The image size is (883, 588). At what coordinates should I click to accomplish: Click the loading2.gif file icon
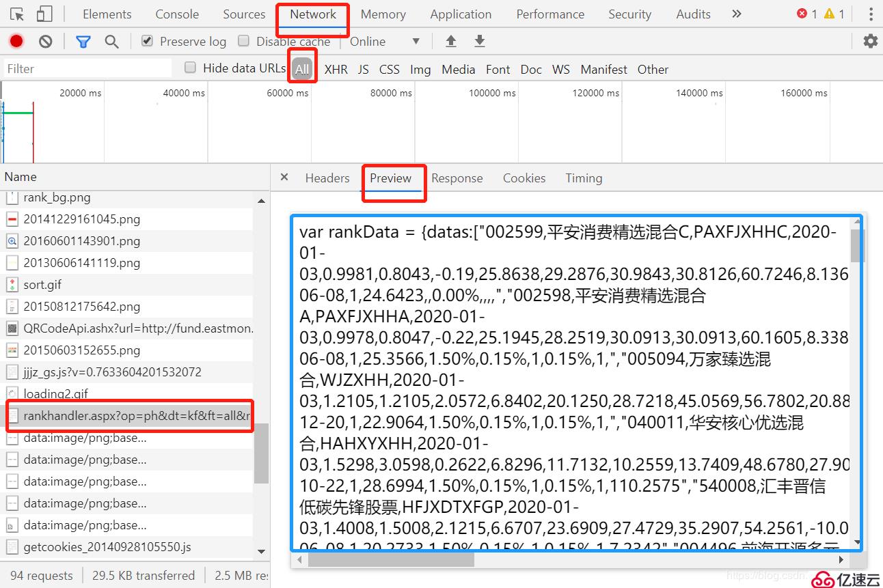pyautogui.click(x=12, y=394)
